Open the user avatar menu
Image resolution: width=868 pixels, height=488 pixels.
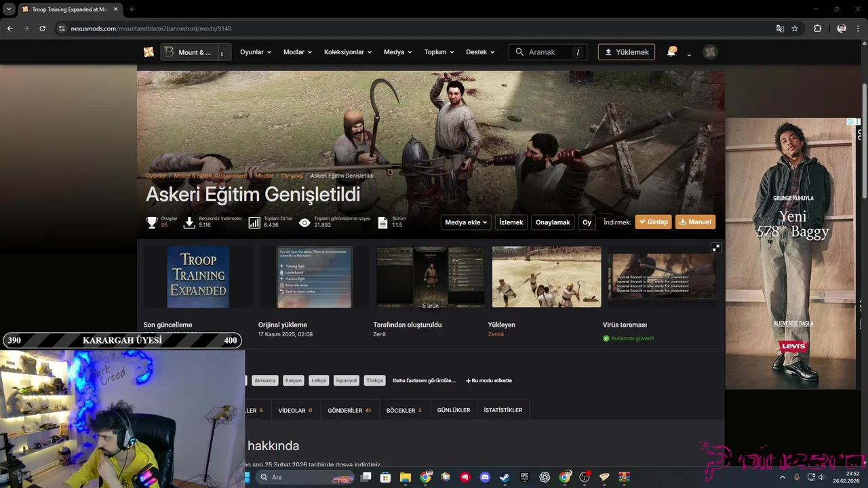(710, 52)
